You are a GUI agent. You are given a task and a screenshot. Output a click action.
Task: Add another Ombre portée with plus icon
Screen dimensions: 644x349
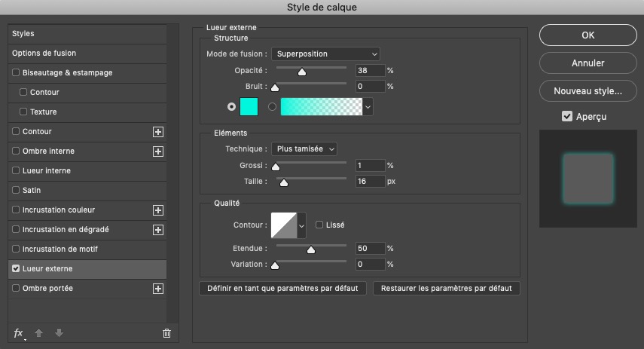pos(158,289)
